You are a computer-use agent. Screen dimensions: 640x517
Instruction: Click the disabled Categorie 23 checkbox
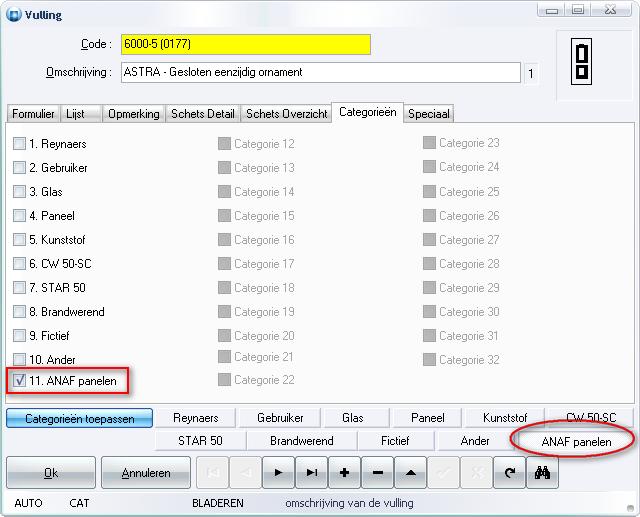tap(429, 143)
